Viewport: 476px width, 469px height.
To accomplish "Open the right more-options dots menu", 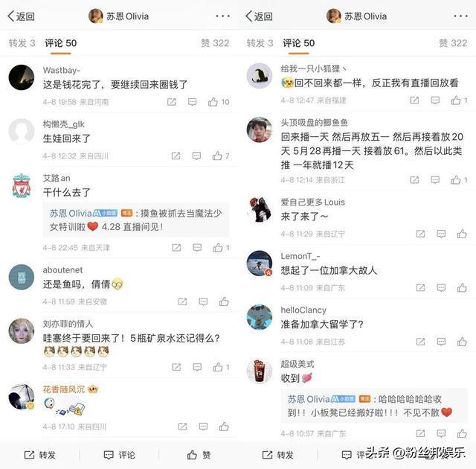I will pyautogui.click(x=461, y=16).
